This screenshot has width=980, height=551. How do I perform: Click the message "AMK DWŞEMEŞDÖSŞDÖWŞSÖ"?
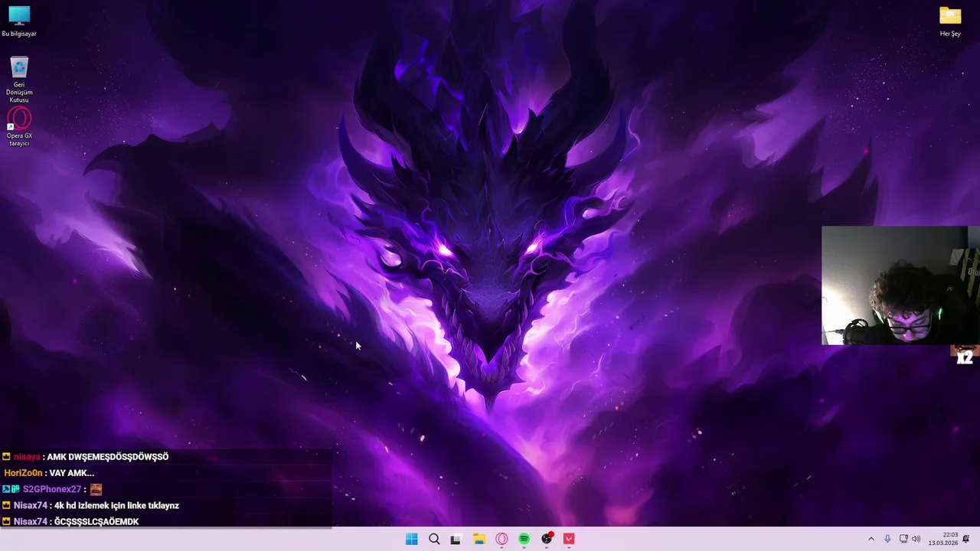coord(108,457)
